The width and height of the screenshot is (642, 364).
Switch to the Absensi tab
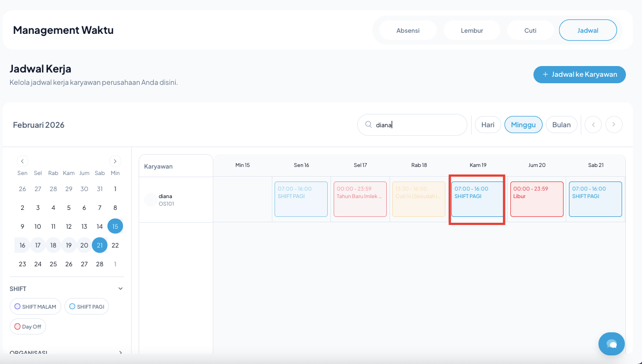click(x=408, y=30)
